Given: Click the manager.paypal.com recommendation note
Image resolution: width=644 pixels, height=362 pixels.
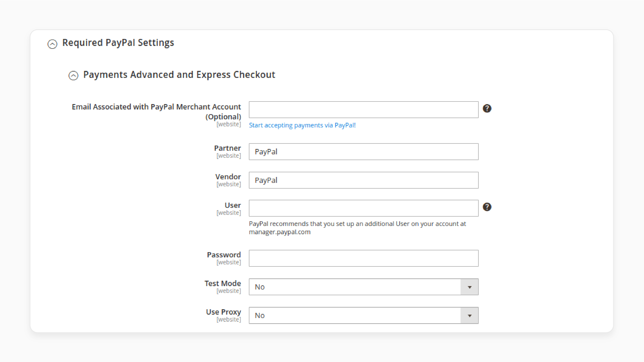Looking at the screenshot, I should (x=357, y=228).
